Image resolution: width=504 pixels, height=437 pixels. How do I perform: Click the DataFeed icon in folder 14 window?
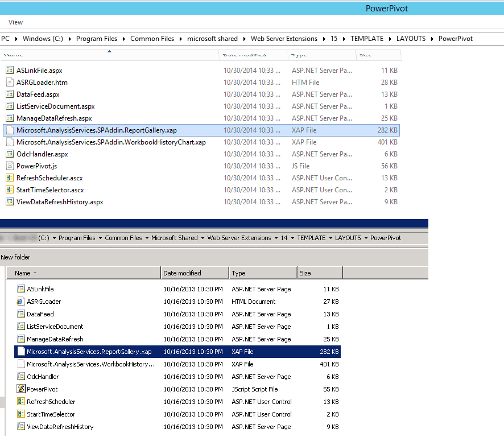(21, 314)
